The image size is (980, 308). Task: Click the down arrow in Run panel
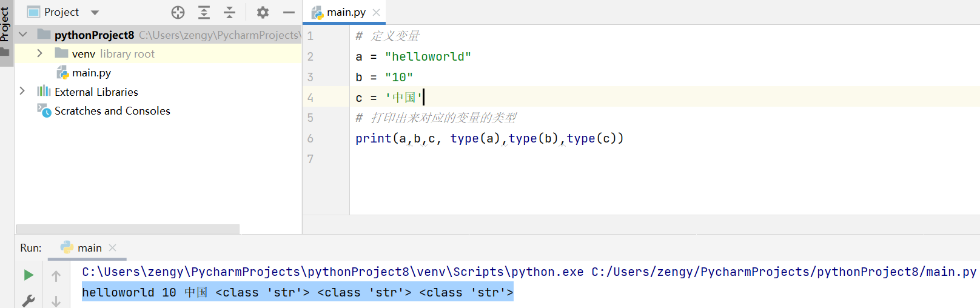coord(56,301)
